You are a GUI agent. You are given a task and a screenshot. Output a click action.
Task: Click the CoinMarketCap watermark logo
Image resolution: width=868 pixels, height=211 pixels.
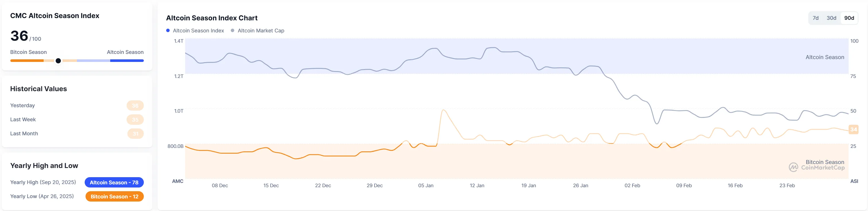tap(793, 167)
